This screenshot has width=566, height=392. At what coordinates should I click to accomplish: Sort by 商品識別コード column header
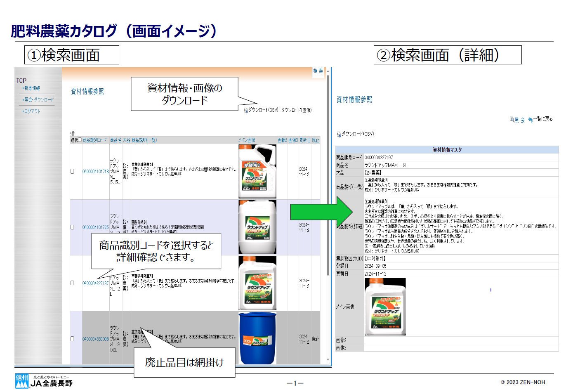tap(95, 140)
